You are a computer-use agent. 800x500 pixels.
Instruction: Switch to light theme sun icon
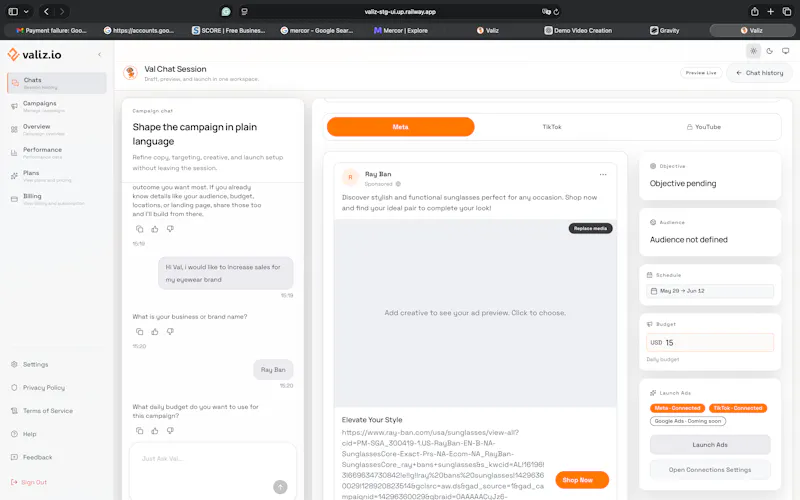[753, 51]
